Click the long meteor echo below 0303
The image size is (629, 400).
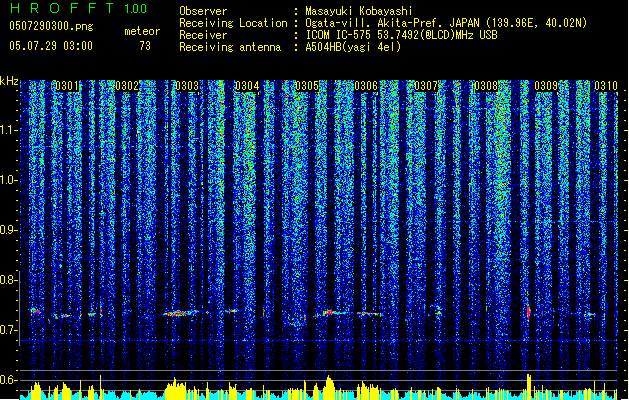[x=181, y=313]
